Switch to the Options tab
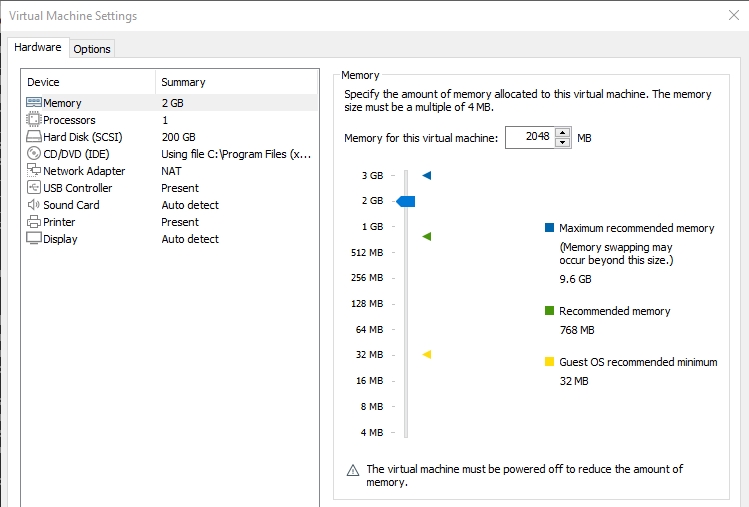 (x=92, y=49)
